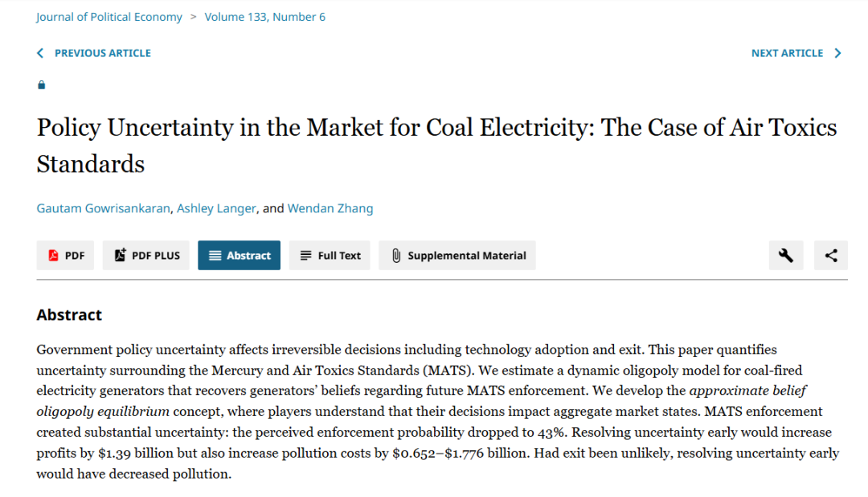Viewport: 868px width, 497px height.
Task: Click the PDF PLUS document icon
Action: [121, 256]
